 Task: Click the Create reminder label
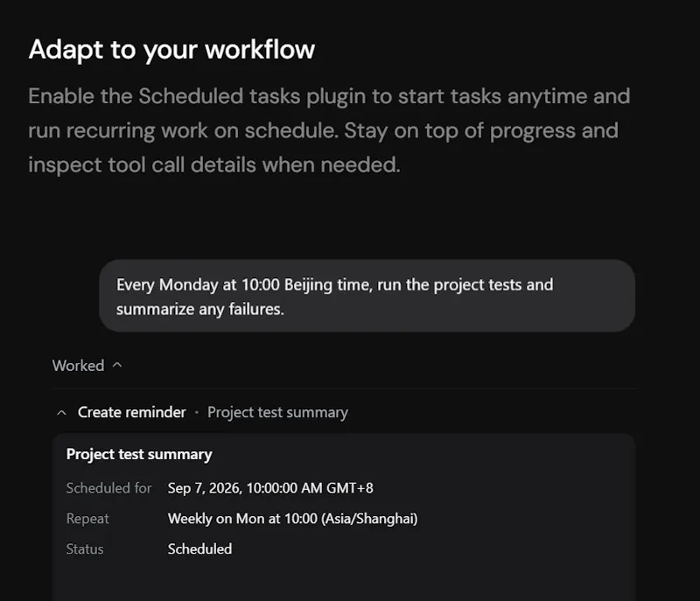coord(132,412)
